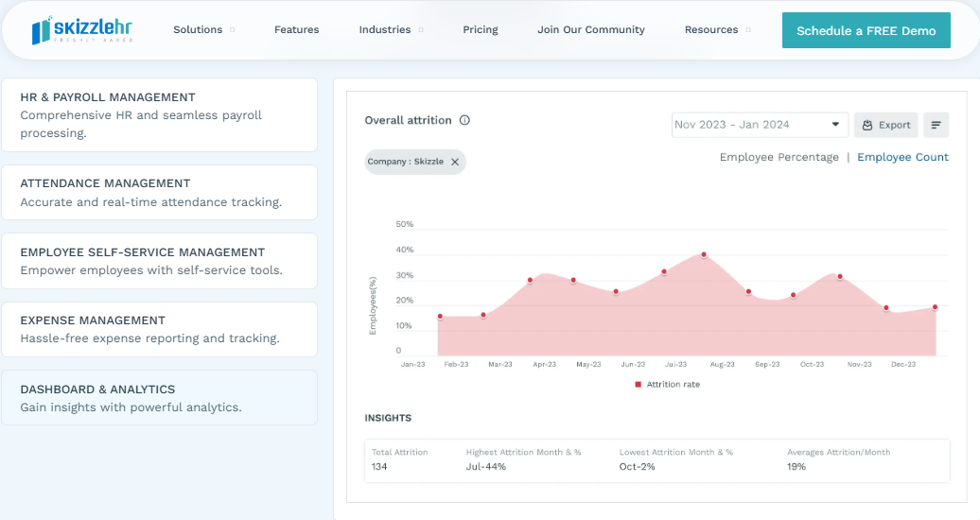Image resolution: width=980 pixels, height=520 pixels.
Task: Click the Dec-23 final data point
Action: point(935,307)
